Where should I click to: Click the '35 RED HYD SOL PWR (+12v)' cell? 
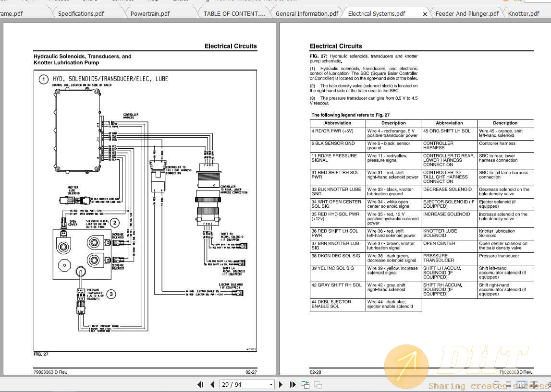pyautogui.click(x=338, y=219)
